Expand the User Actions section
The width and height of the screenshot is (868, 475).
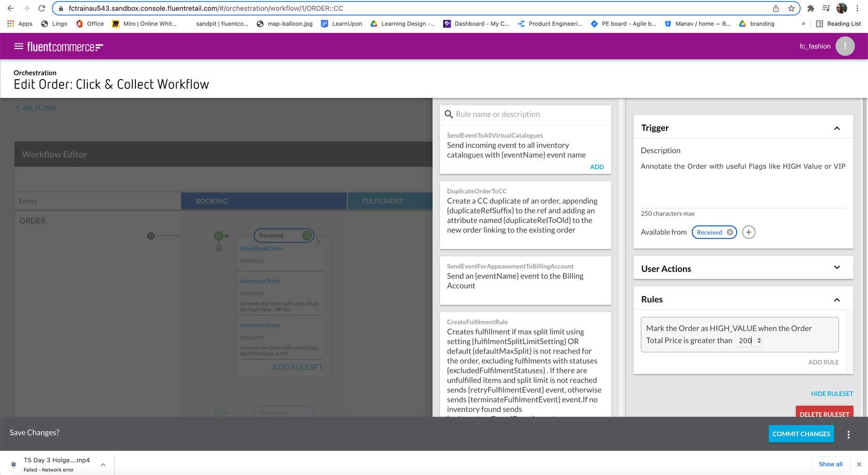(x=836, y=268)
